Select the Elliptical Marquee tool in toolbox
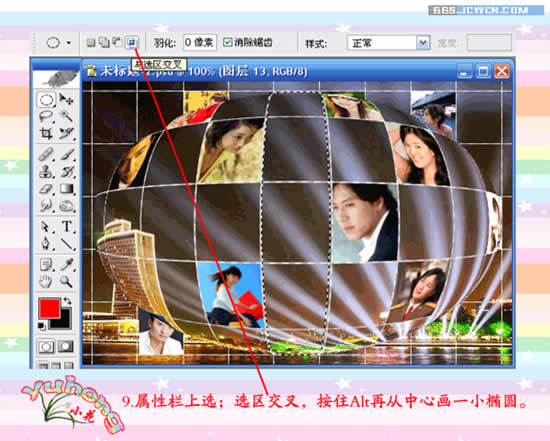This screenshot has width=550, height=441. (x=47, y=100)
